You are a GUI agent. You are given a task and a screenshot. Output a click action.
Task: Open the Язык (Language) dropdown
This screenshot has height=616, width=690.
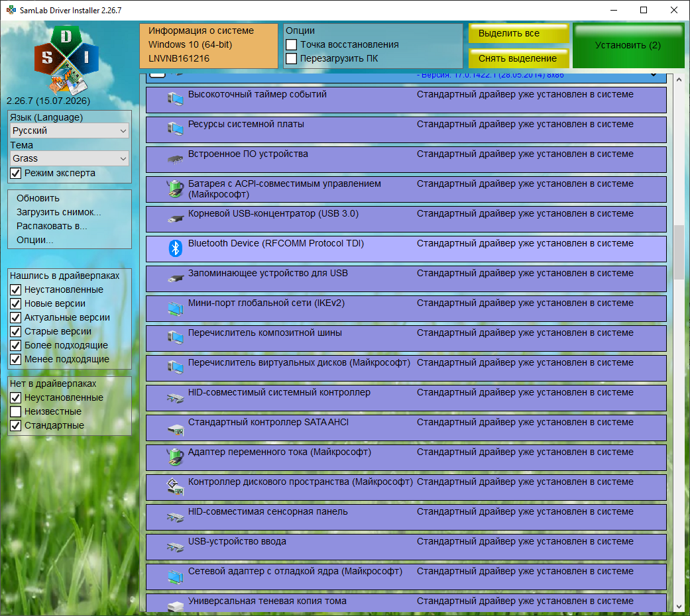pyautogui.click(x=70, y=130)
